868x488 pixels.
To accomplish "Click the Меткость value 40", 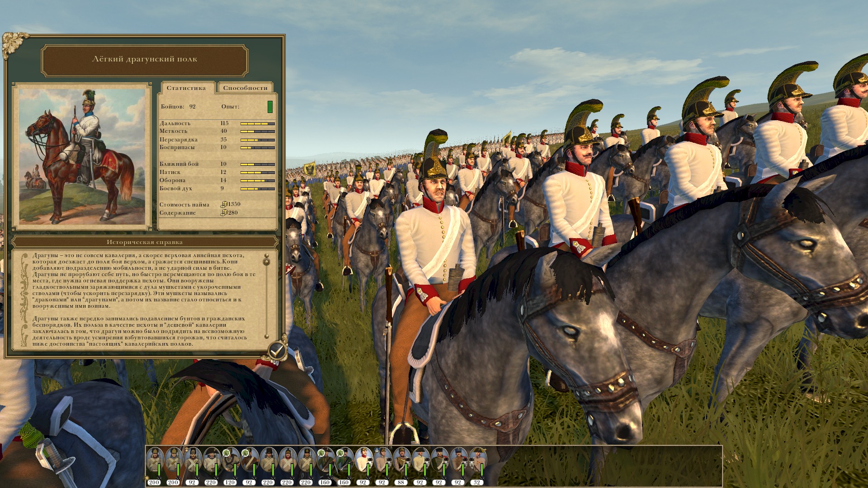I will [x=224, y=131].
